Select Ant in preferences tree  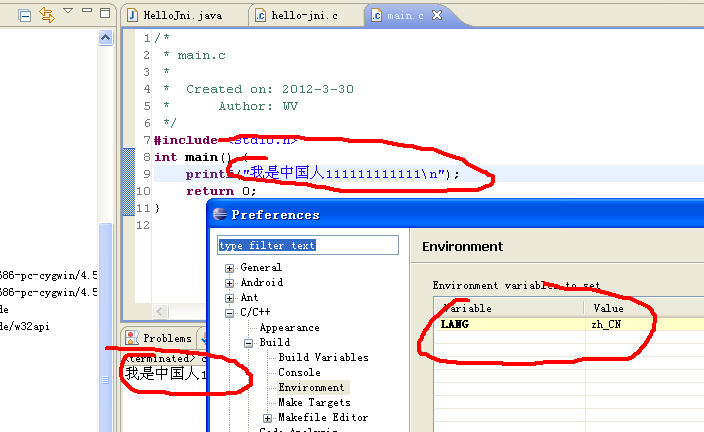(249, 297)
